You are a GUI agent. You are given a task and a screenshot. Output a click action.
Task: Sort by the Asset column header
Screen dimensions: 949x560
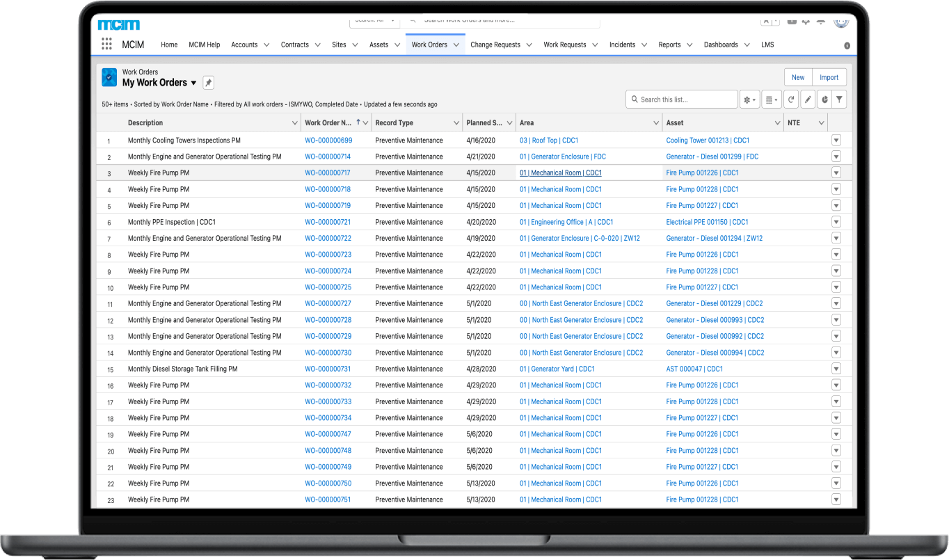[675, 123]
